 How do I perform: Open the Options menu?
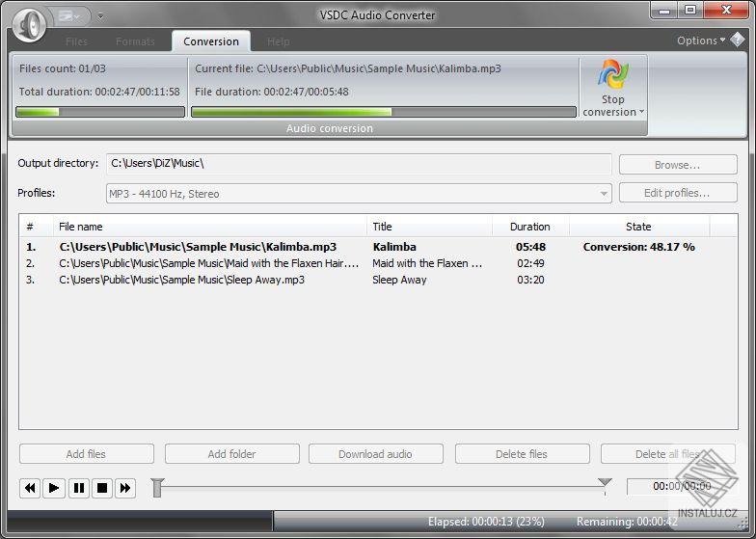[x=700, y=40]
